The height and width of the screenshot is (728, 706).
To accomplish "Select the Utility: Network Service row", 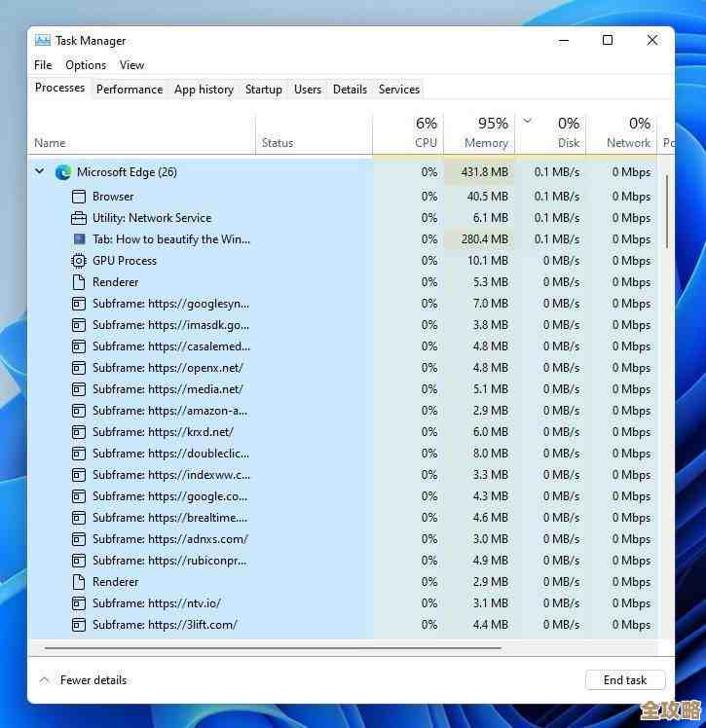I will pos(344,218).
